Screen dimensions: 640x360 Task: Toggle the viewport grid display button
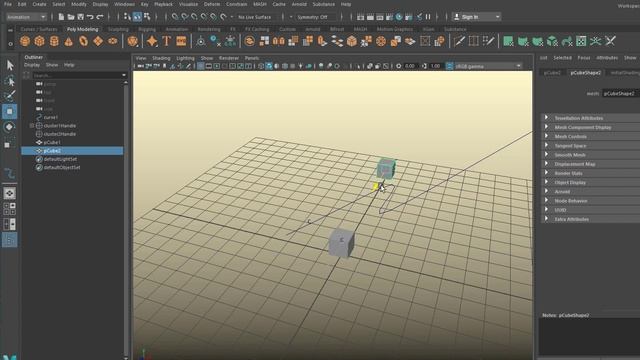click(x=200, y=66)
